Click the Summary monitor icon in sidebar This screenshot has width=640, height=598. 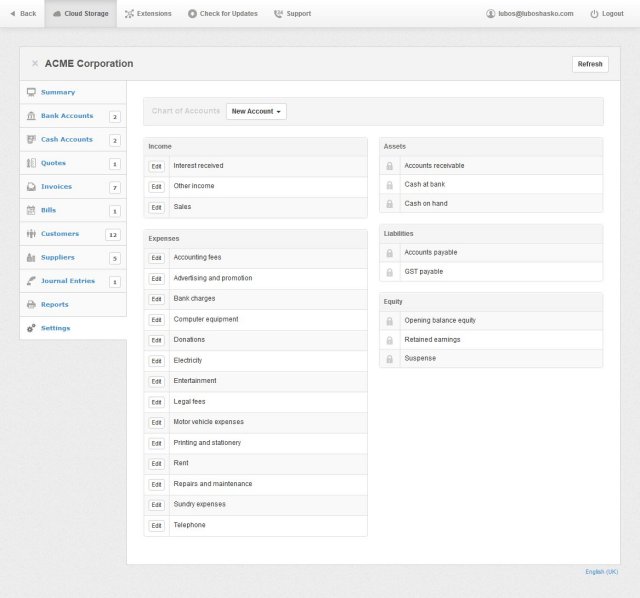click(32, 92)
